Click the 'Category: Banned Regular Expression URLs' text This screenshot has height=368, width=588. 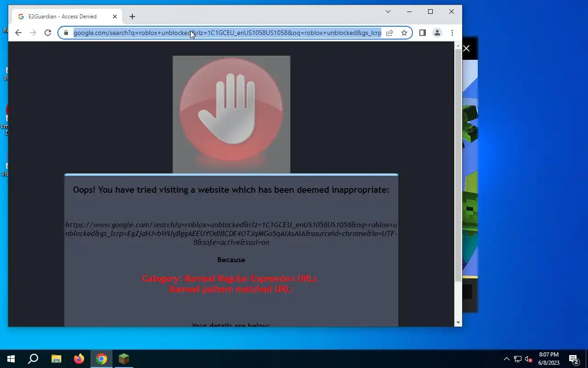230,278
